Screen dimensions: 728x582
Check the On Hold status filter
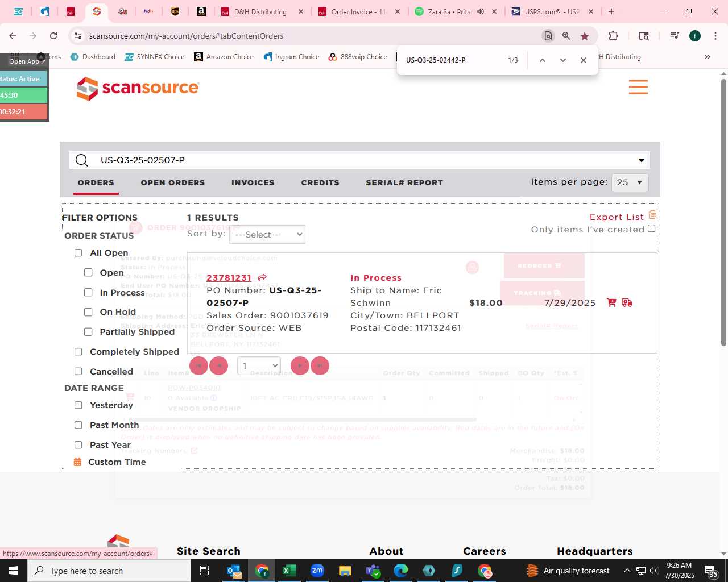[x=88, y=312]
